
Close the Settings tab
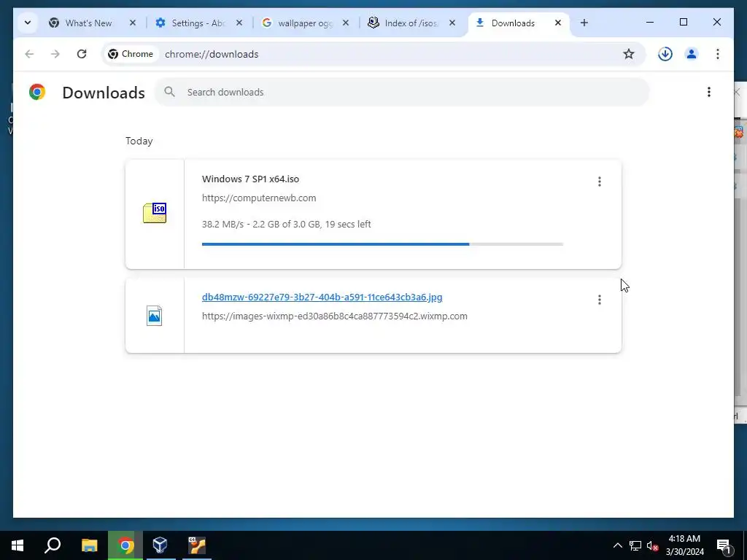click(x=239, y=23)
